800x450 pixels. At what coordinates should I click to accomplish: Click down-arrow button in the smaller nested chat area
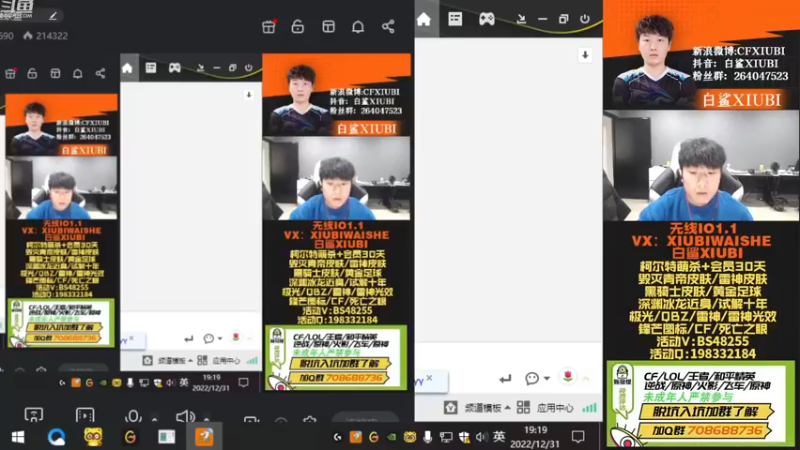click(x=248, y=95)
